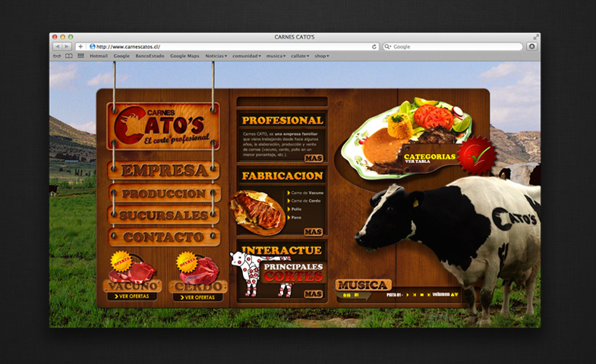
Task: Expand the musica bookmarks folder
Action: point(276,56)
